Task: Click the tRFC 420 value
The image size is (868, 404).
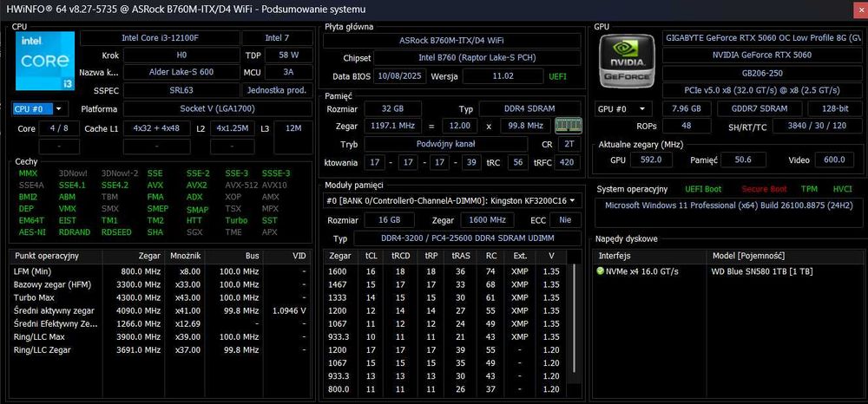Action: [x=566, y=162]
